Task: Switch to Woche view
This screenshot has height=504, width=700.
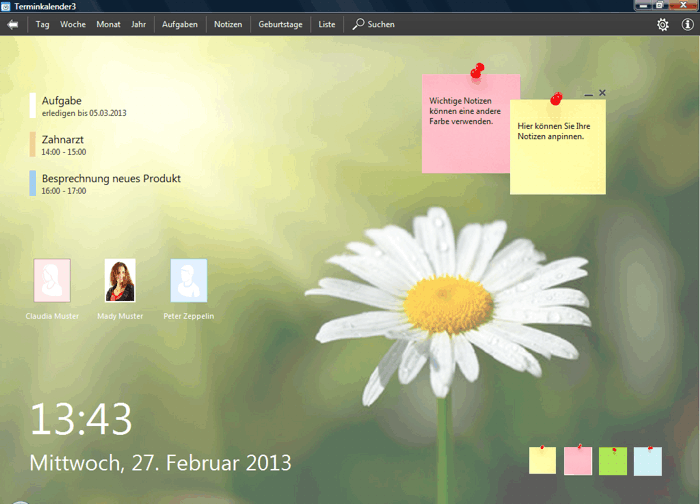Action: coord(72,24)
